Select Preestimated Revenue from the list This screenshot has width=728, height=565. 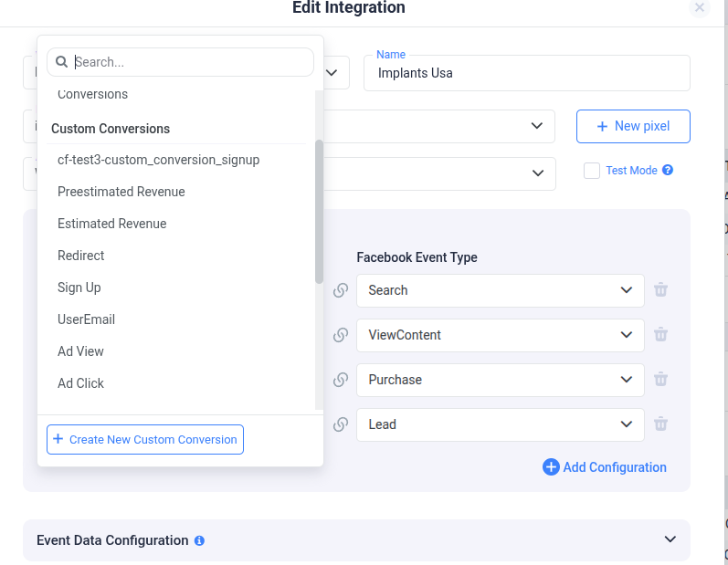[x=121, y=192]
